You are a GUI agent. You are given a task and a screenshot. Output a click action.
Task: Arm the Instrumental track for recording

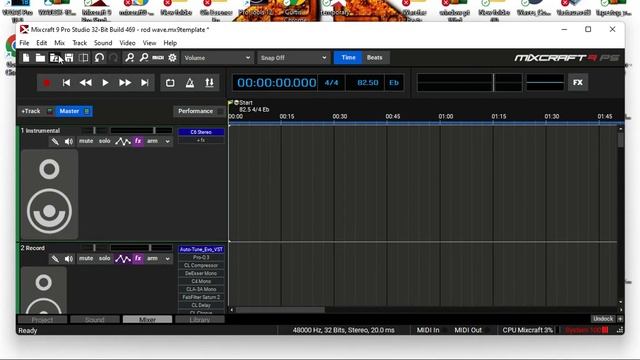coord(152,141)
